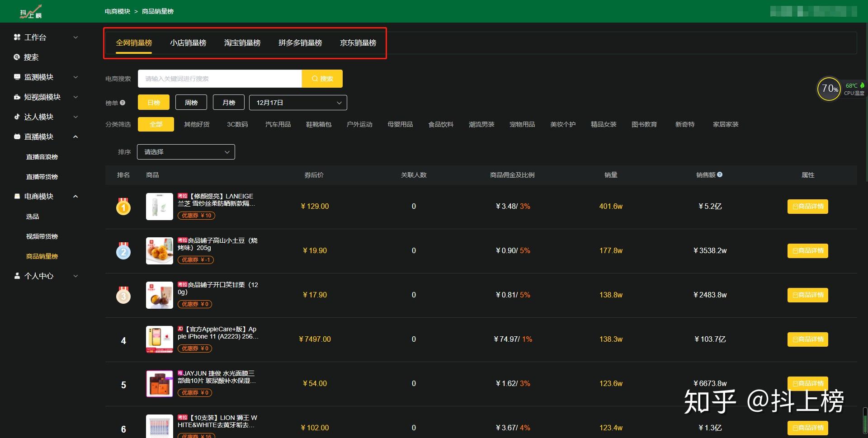
Task: Open the LANEIGE product thumbnail
Action: click(x=160, y=207)
